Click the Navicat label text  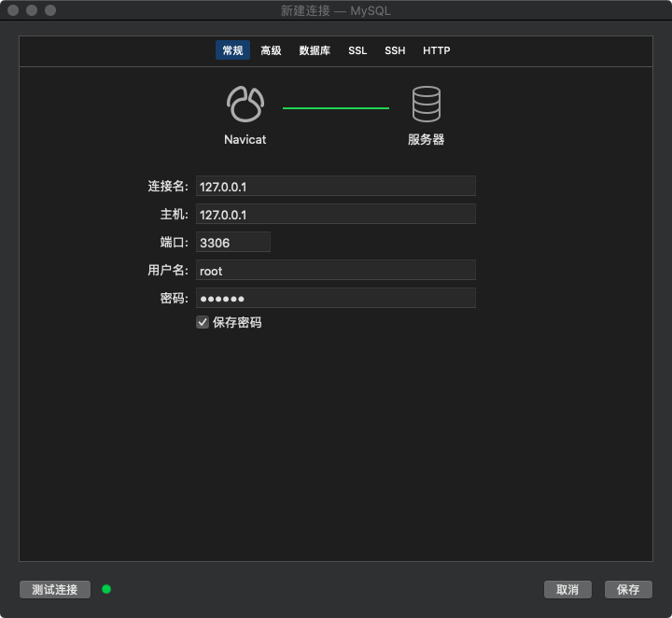(245, 140)
